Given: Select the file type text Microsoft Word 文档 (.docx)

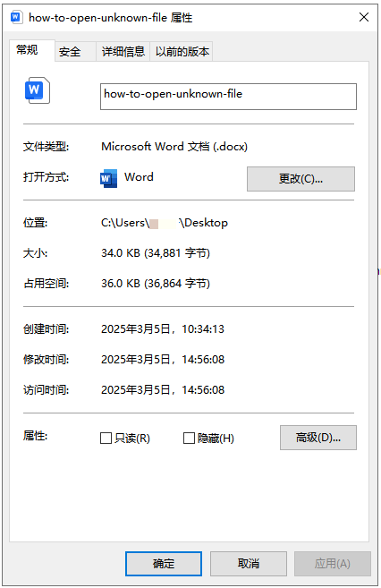Looking at the screenshot, I should click(x=174, y=147).
